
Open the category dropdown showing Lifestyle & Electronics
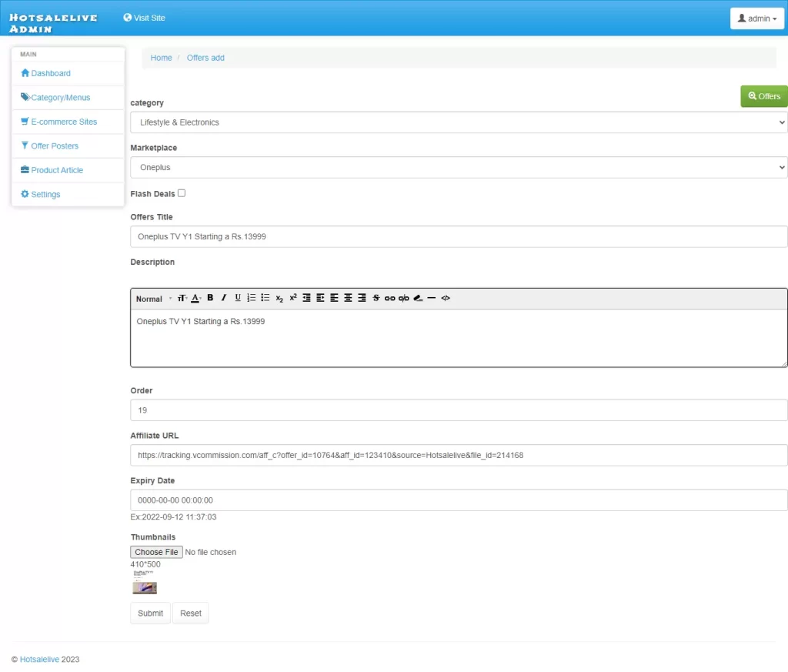click(459, 122)
